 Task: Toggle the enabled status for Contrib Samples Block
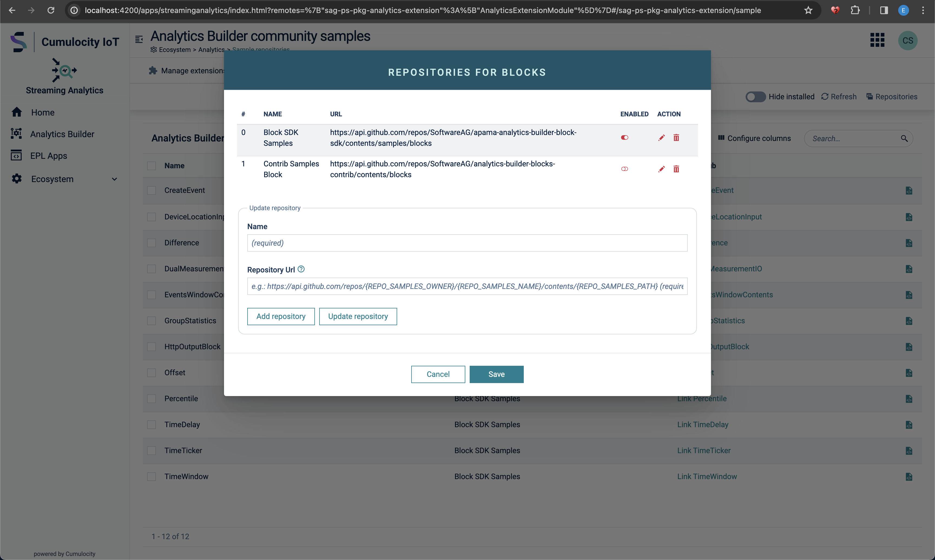[x=624, y=169]
